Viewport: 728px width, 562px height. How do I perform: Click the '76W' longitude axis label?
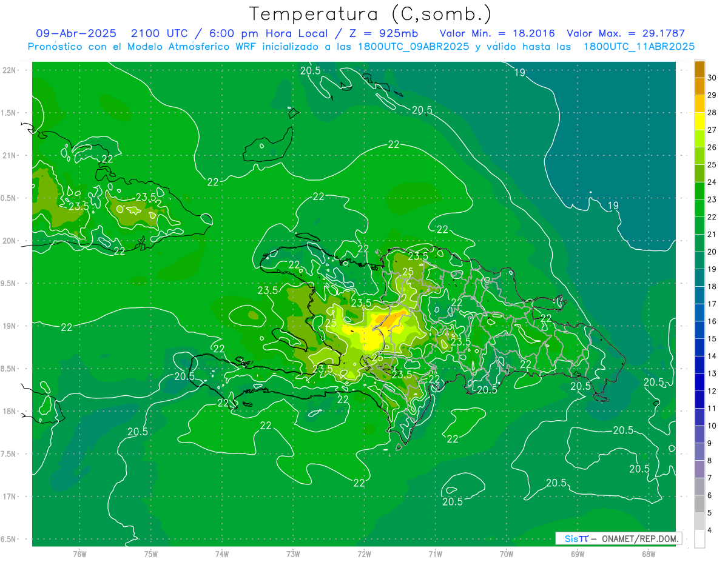click(x=79, y=554)
